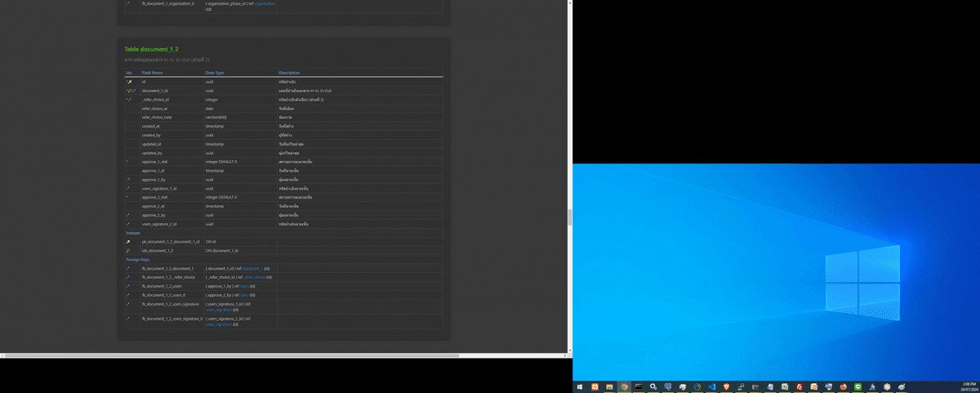Follow the document_1 reference link

click(252, 268)
